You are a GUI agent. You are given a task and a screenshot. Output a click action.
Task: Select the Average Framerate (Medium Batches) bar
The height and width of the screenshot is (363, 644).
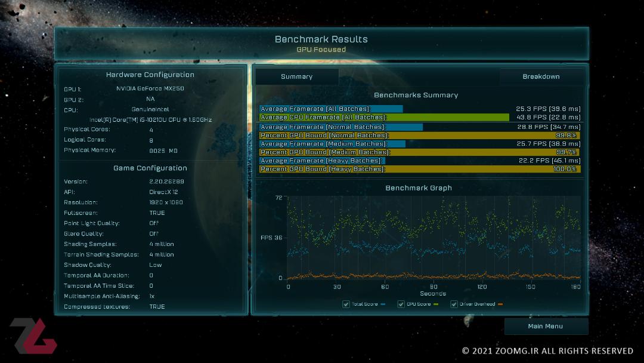[332, 144]
